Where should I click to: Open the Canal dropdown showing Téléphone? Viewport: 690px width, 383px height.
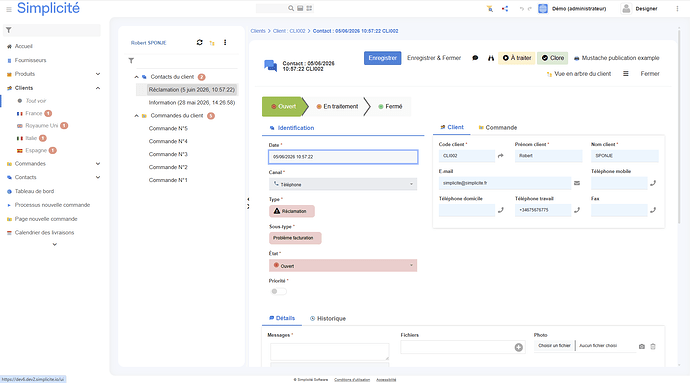coord(343,184)
